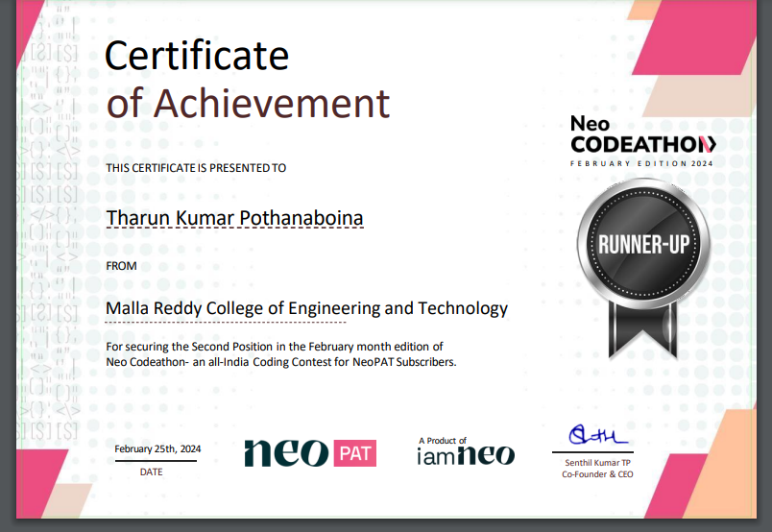Viewport: 772px width, 532px height.
Task: Click the February 25th, 2024 date
Action: (x=157, y=449)
